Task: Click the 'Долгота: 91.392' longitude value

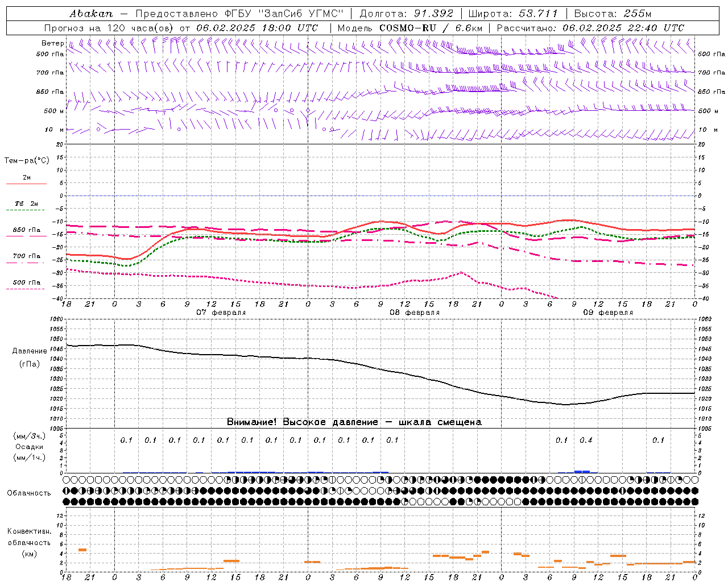Action: click(407, 14)
